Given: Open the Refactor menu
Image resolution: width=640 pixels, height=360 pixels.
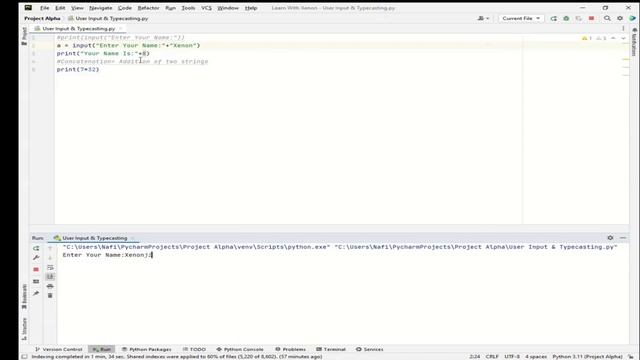Looking at the screenshot, I should 149,8.
